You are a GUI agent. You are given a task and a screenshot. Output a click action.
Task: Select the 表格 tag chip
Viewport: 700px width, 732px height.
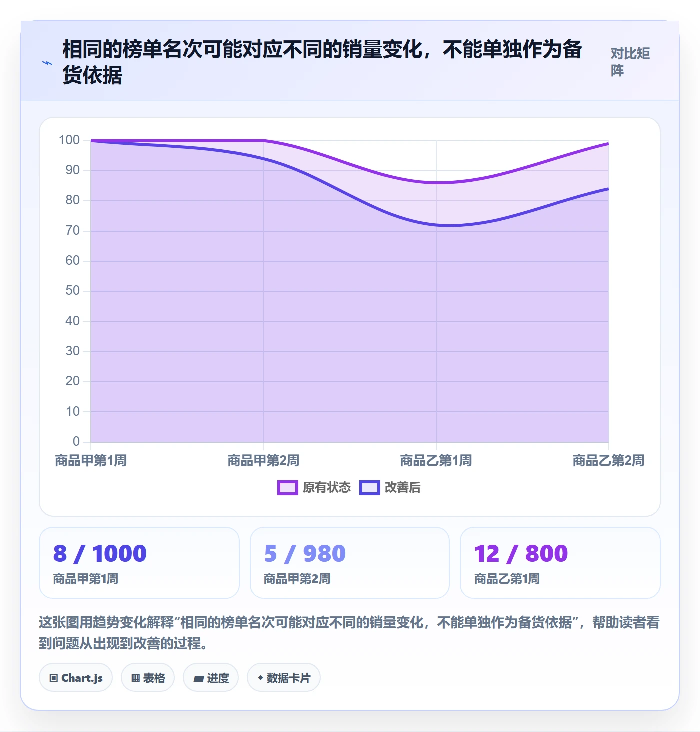[x=148, y=678]
